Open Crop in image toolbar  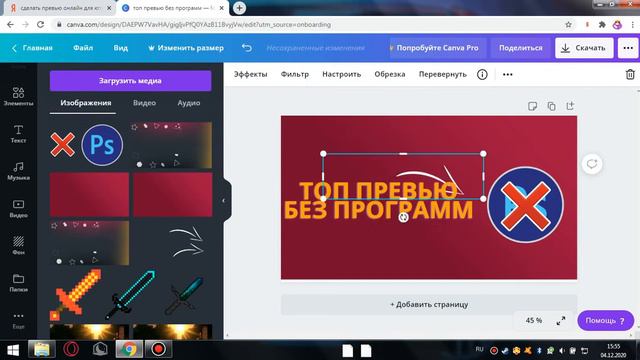click(390, 74)
